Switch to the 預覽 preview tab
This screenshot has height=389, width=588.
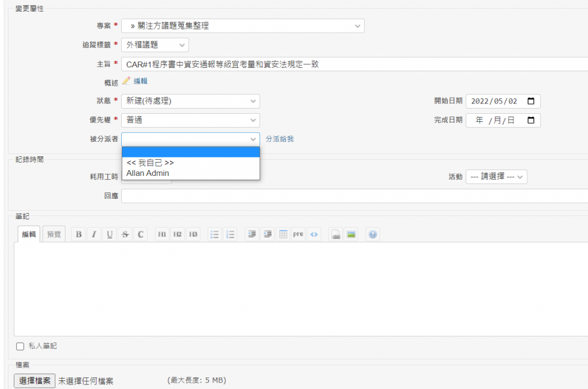pyautogui.click(x=53, y=234)
